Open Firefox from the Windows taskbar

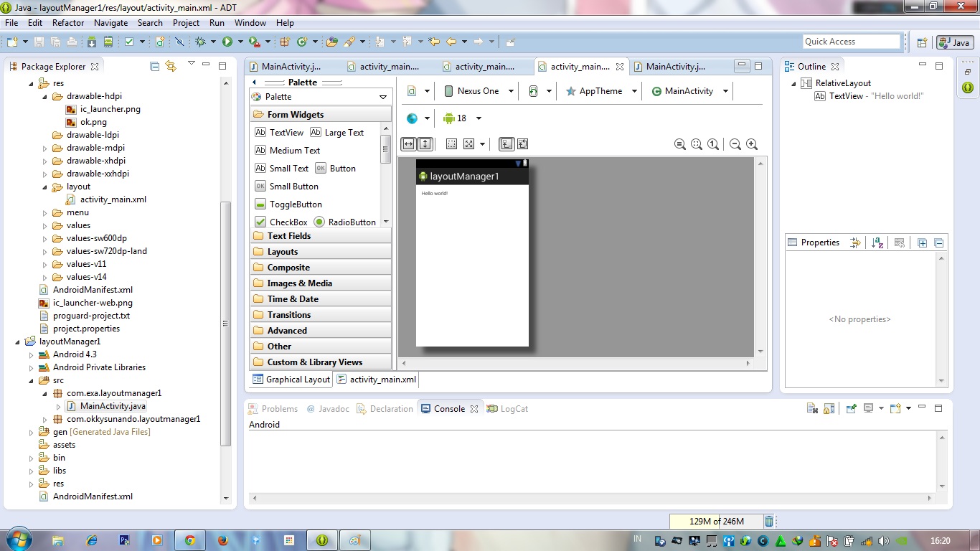pyautogui.click(x=222, y=540)
